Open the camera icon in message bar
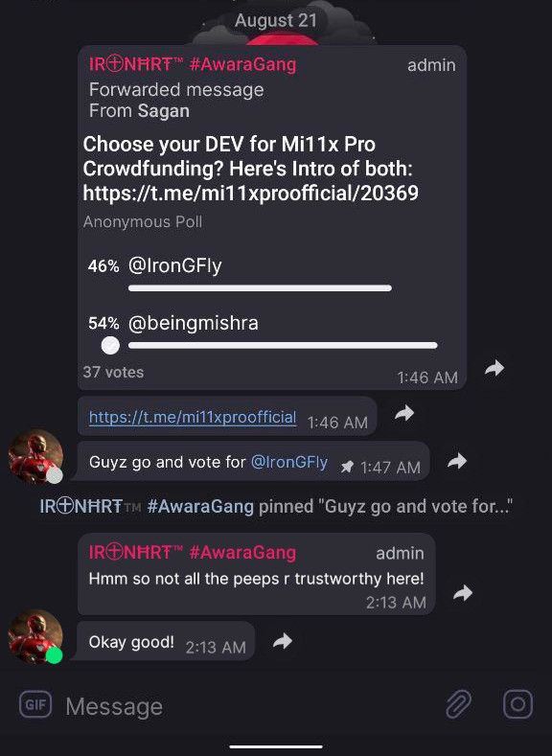This screenshot has width=552, height=756. tap(517, 704)
